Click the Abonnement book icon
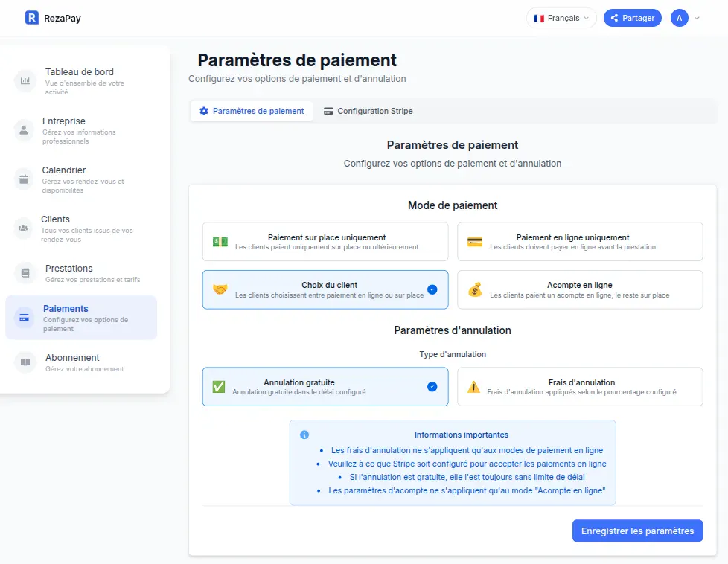Screen dimensions: 728x564 [x=25, y=362]
